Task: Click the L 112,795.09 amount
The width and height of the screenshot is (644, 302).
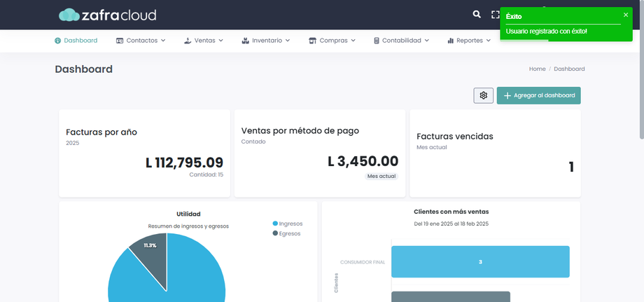Action: click(184, 163)
